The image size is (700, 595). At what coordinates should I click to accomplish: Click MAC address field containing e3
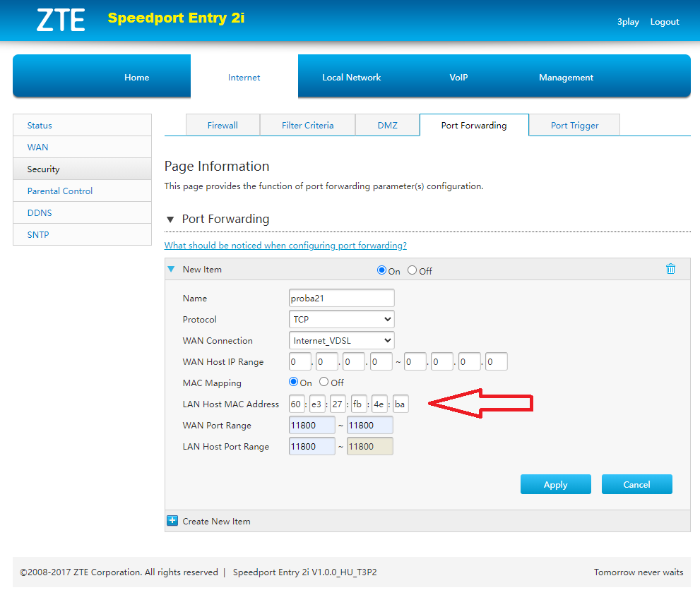click(317, 404)
